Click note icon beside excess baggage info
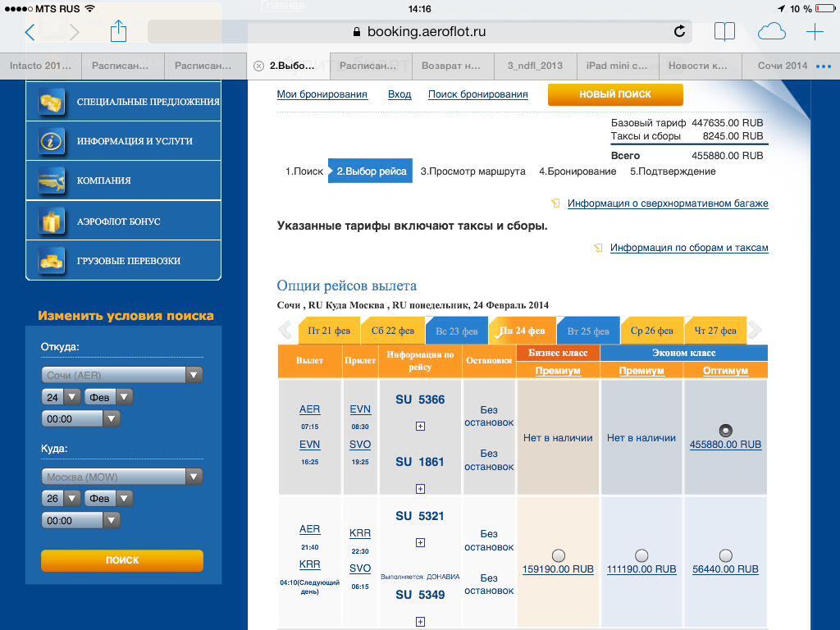 pyautogui.click(x=555, y=203)
